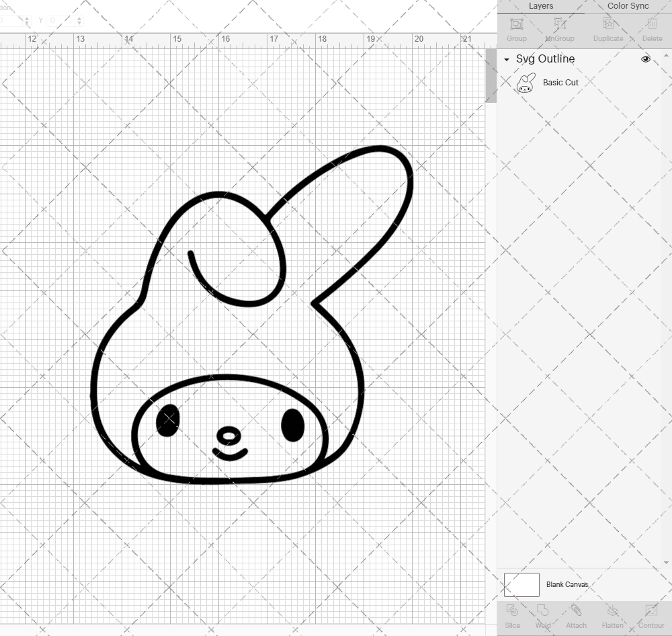Decrease X position with the down stepper
672x636 pixels.
tap(27, 23)
